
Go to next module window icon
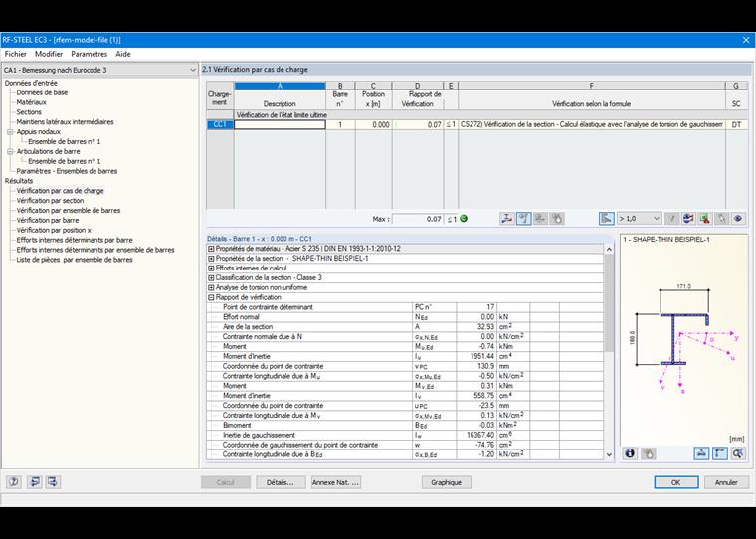click(53, 482)
